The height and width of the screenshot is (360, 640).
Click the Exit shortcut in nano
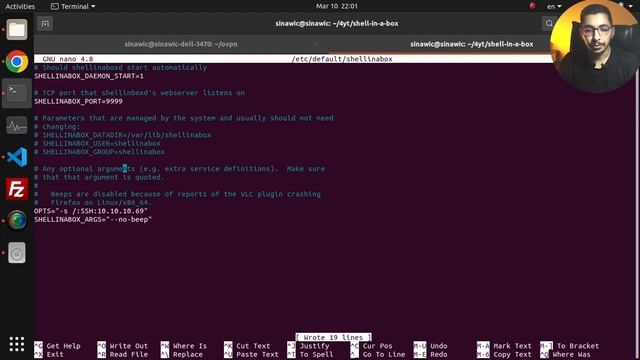pos(49,355)
